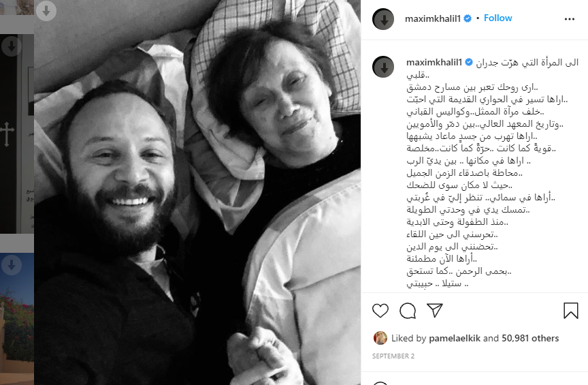The width and height of the screenshot is (588, 385).
Task: Open caption username maximkhalil1
Action: [434, 63]
